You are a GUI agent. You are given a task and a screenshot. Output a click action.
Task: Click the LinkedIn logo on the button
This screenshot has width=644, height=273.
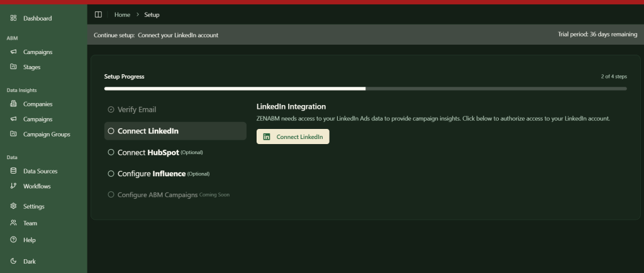(267, 136)
